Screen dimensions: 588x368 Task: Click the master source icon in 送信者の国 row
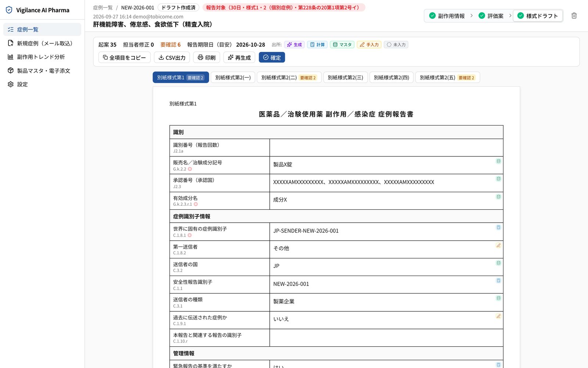[x=498, y=263]
